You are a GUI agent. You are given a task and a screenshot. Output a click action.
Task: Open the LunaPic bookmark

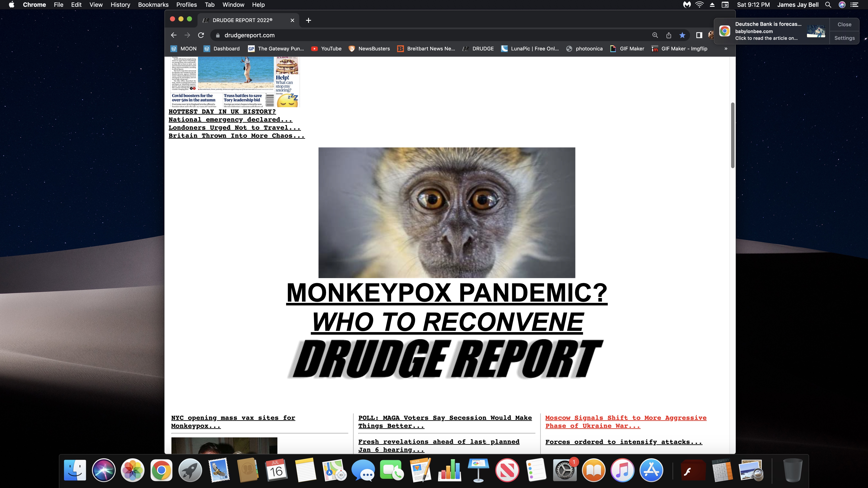530,49
